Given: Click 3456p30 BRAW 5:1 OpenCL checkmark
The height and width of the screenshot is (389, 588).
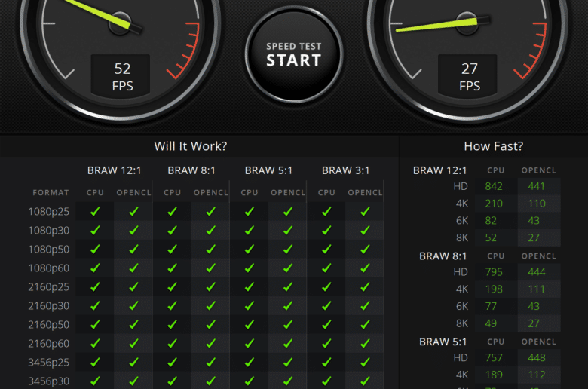Looking at the screenshot, I should coord(288,381).
